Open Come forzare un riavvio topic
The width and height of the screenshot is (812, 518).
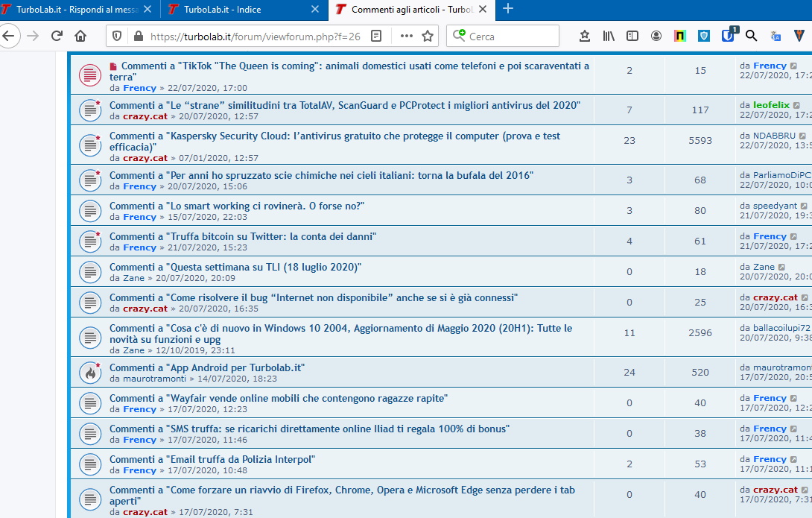(342, 495)
